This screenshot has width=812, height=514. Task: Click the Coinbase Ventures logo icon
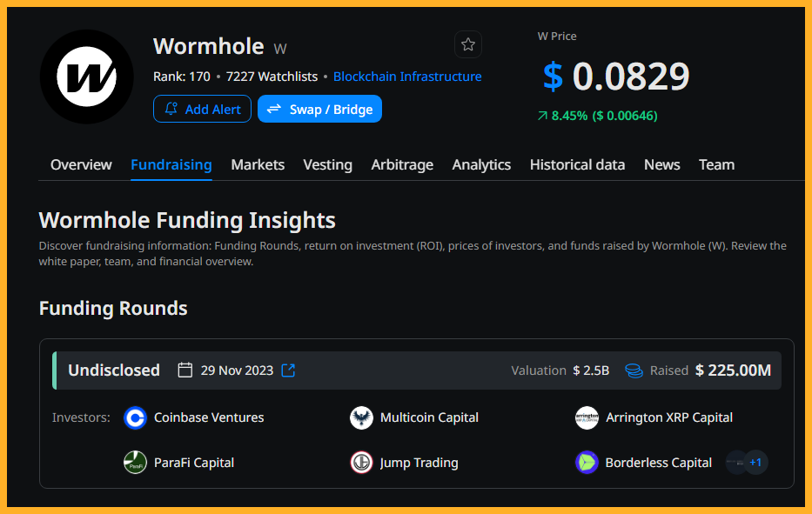[x=135, y=417]
